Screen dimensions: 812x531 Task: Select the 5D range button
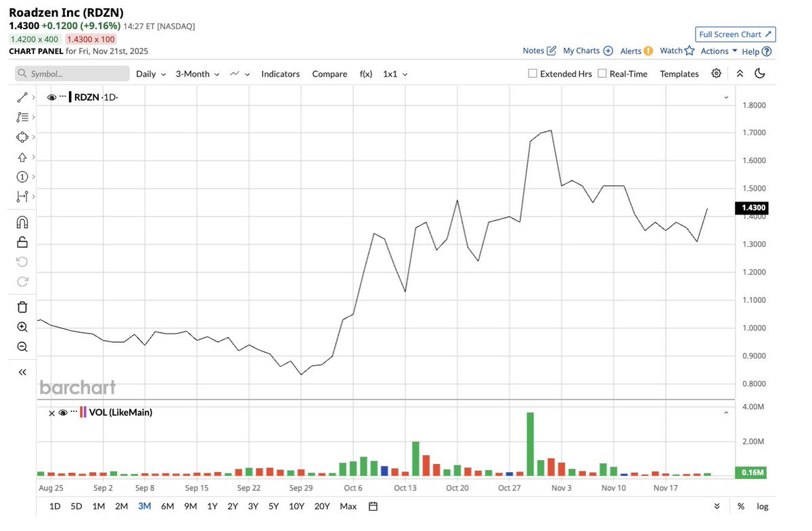tap(76, 506)
